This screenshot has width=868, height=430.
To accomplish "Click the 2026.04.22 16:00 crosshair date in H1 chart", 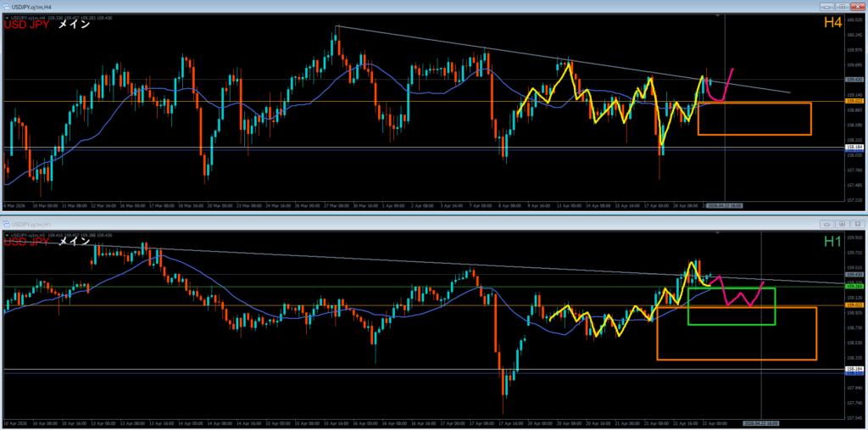I will [761, 423].
